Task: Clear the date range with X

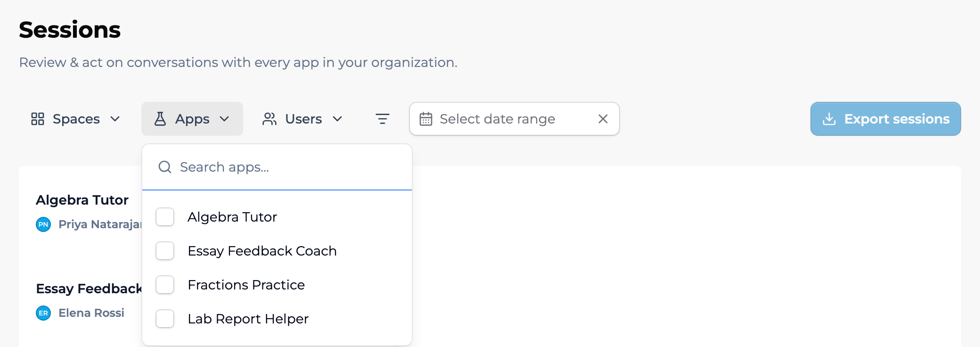Action: tap(603, 119)
